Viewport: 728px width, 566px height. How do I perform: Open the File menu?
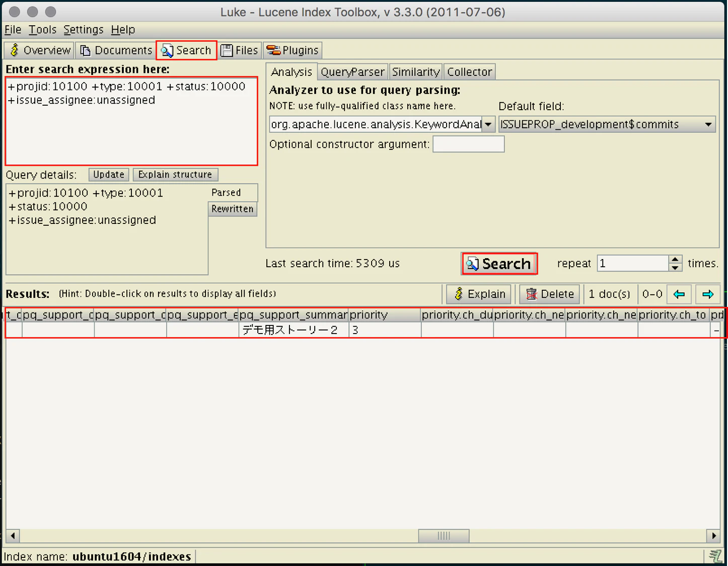tap(13, 30)
